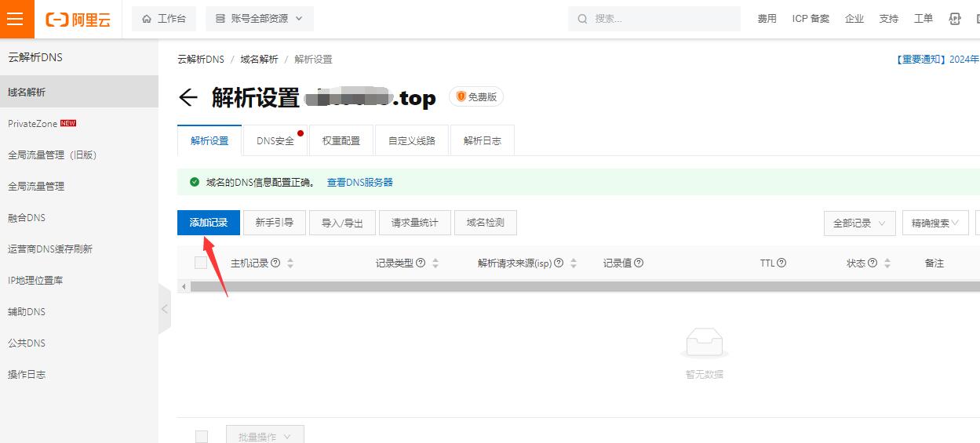The width and height of the screenshot is (980, 443).
Task: Open the 工单 menu
Action: click(924, 19)
